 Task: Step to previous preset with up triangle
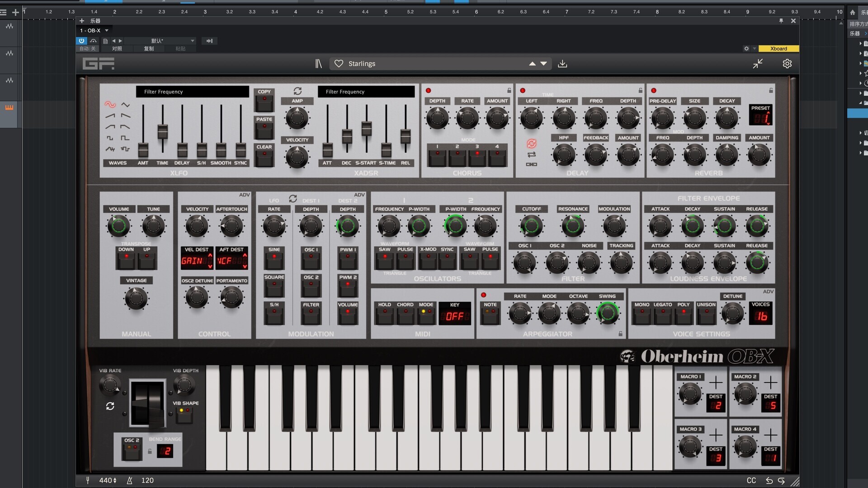pos(533,64)
